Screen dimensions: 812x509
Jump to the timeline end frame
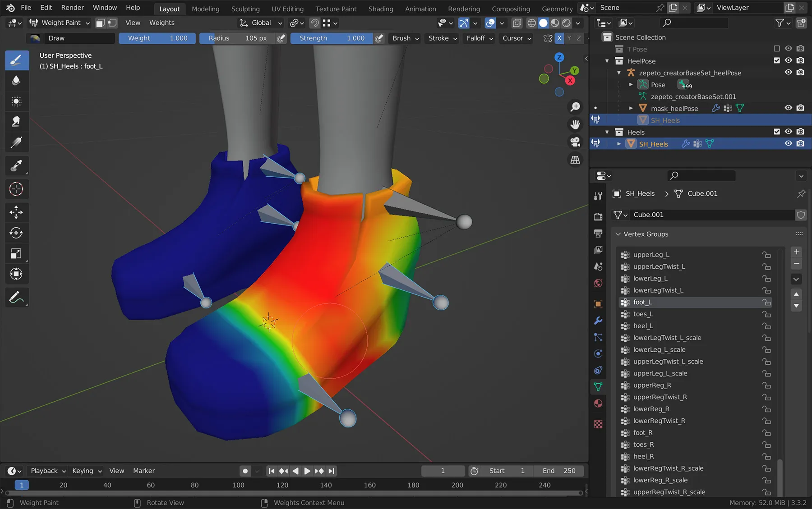pyautogui.click(x=332, y=471)
